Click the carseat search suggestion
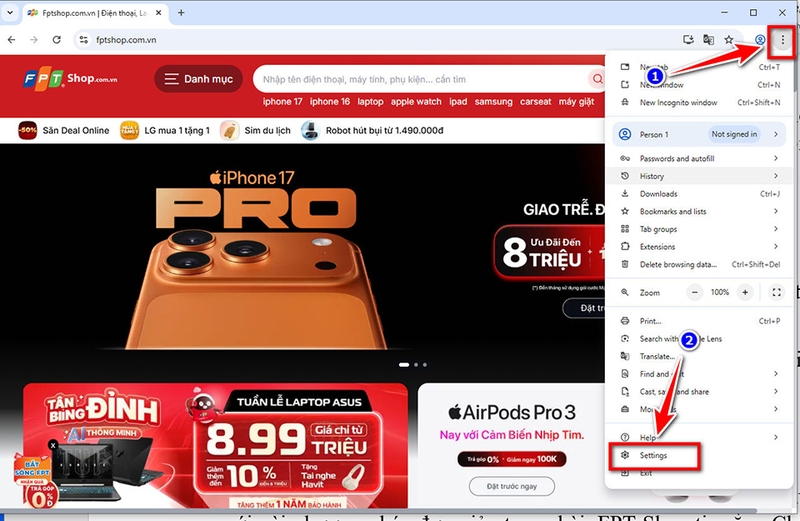Viewport: 800px width, 521px height. (x=535, y=102)
